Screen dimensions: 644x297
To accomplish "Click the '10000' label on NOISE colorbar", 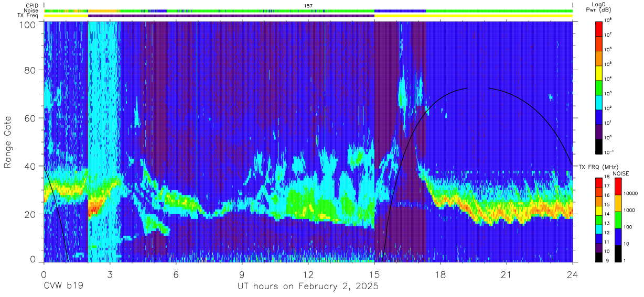I will [630, 193].
